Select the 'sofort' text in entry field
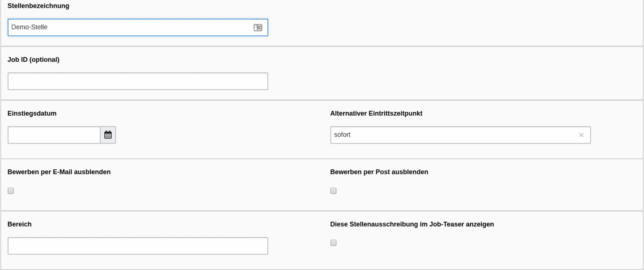Screen dimensions: 644x270 (x=342, y=135)
